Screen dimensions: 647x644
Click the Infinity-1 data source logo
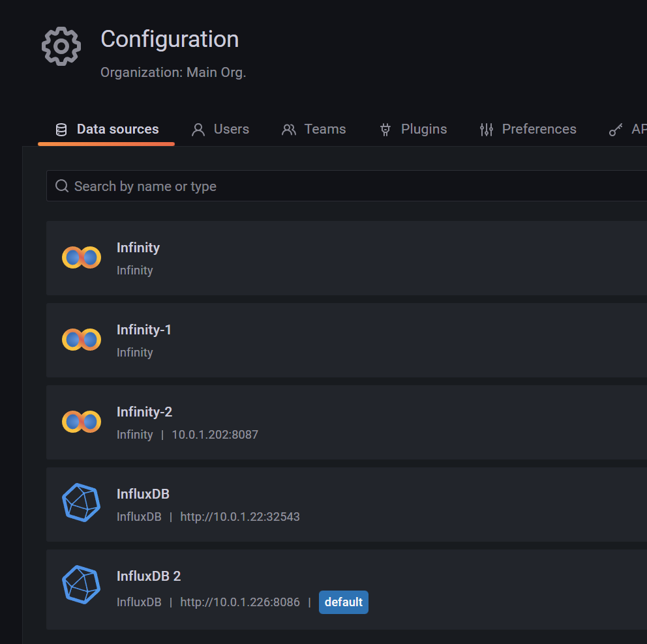pyautogui.click(x=82, y=340)
